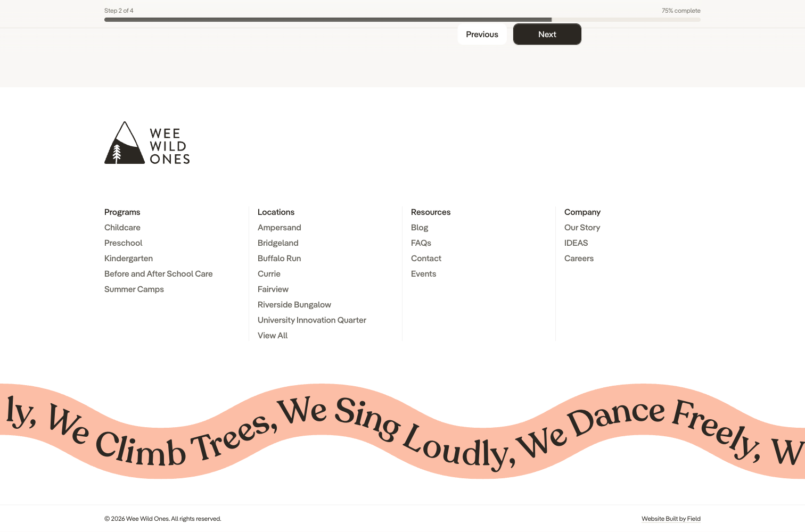Follow the Website Built by Field link
The height and width of the screenshot is (532, 805).
pos(671,519)
